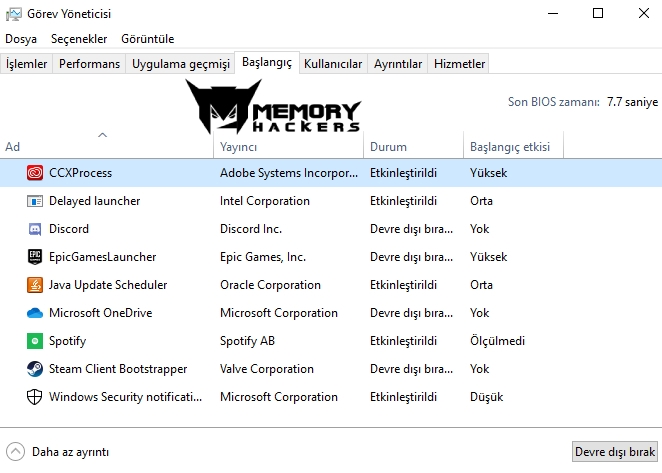Select the EpicGamesLauncher entry name
The height and width of the screenshot is (473, 662).
(x=103, y=257)
